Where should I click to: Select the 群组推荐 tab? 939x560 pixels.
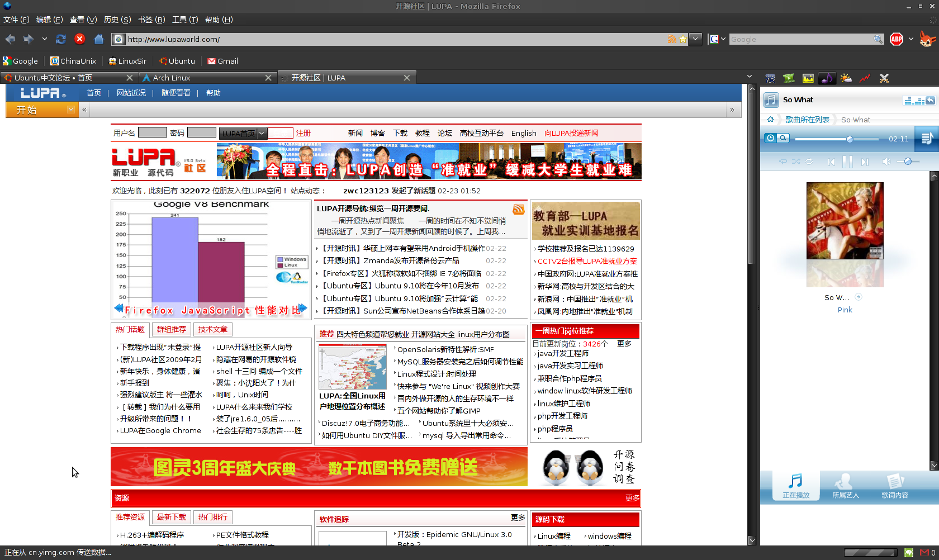point(172,330)
